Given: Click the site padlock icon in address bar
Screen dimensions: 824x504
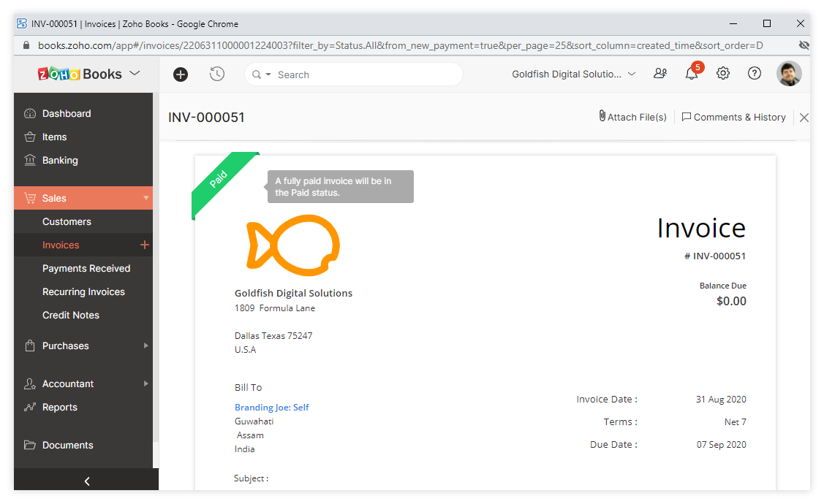Looking at the screenshot, I should point(26,45).
